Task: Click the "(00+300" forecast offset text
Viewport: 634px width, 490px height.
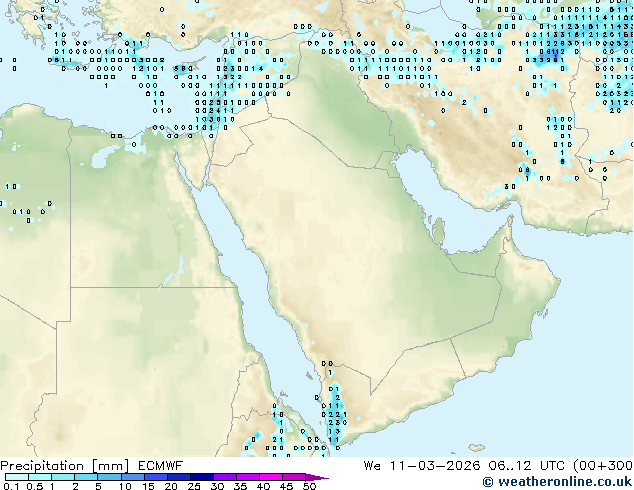Action: click(x=603, y=466)
